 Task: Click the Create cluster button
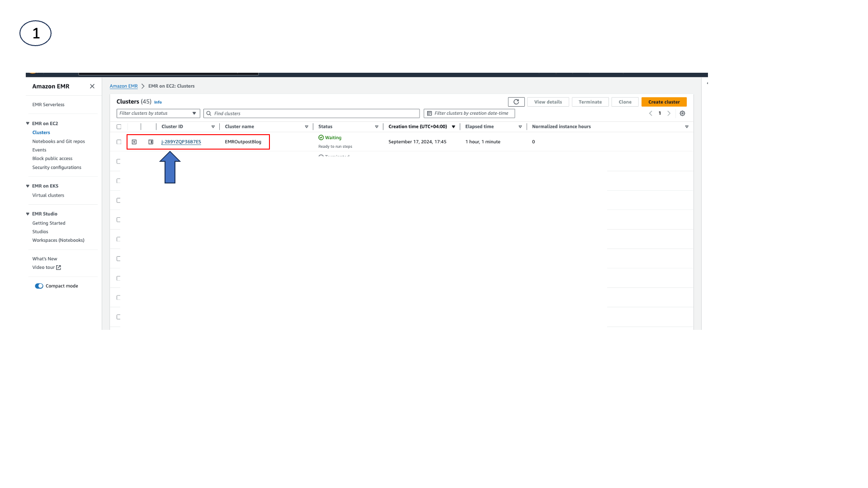pos(664,102)
